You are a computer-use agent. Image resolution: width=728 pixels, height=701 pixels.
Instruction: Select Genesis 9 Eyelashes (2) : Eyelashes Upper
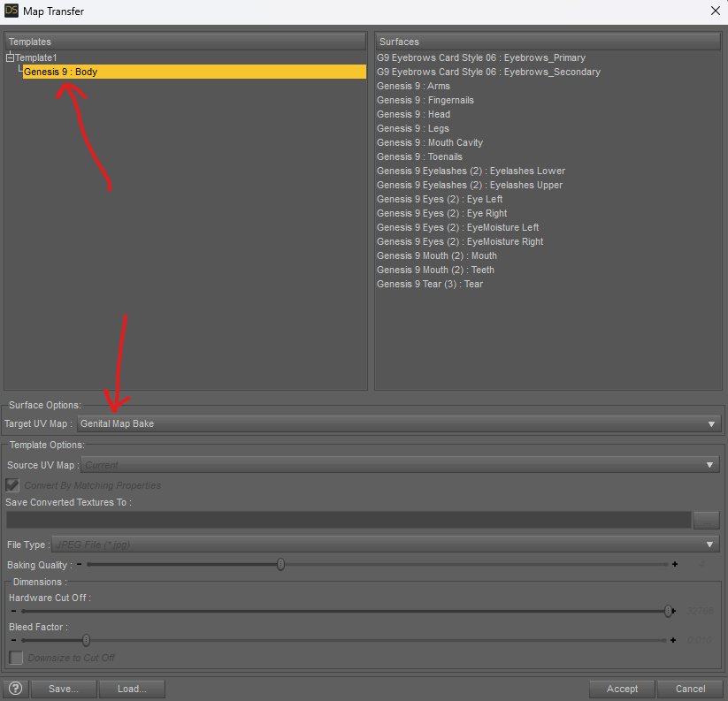pyautogui.click(x=470, y=185)
